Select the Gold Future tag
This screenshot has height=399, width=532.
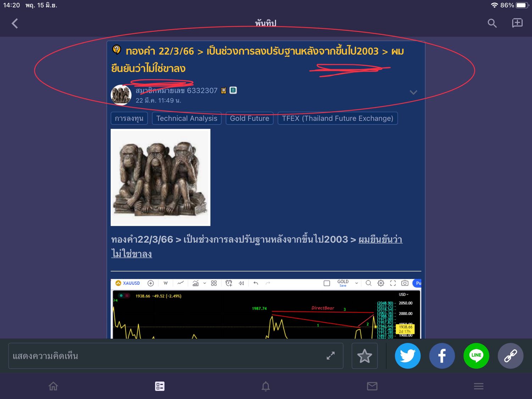point(249,118)
